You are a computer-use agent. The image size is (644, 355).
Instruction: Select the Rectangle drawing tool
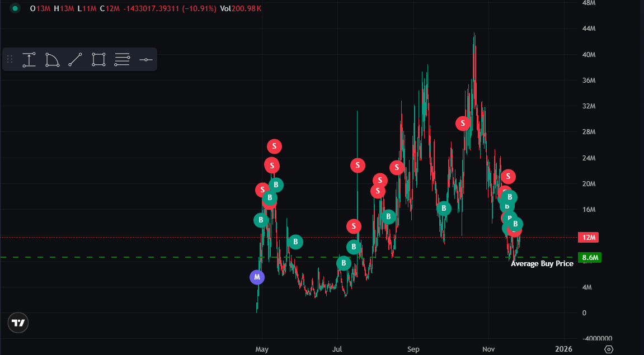[x=98, y=59]
